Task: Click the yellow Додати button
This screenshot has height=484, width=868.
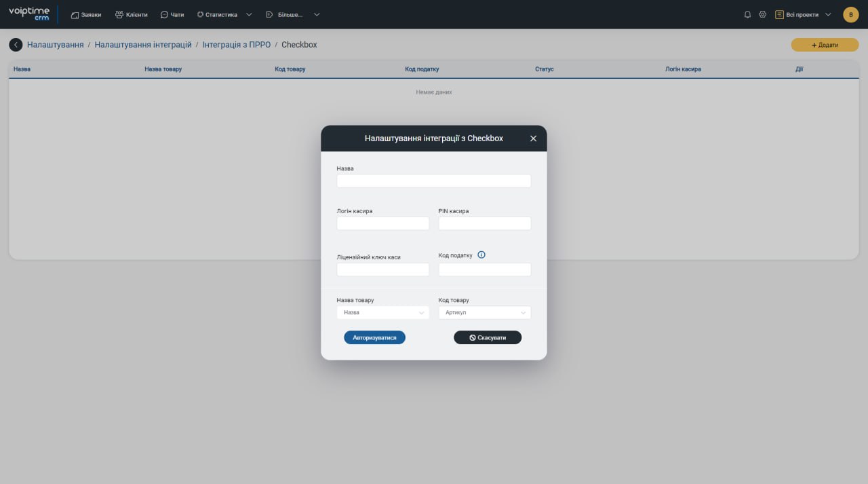Action: (x=825, y=45)
